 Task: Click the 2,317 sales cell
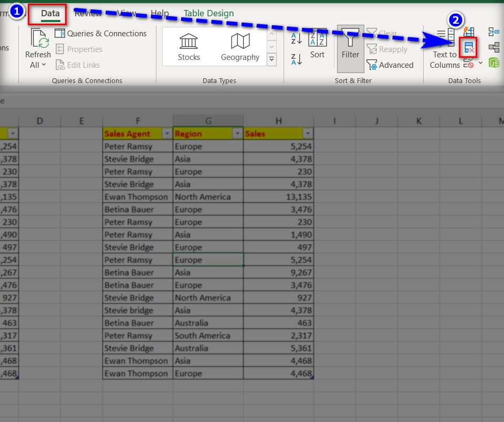(x=278, y=335)
